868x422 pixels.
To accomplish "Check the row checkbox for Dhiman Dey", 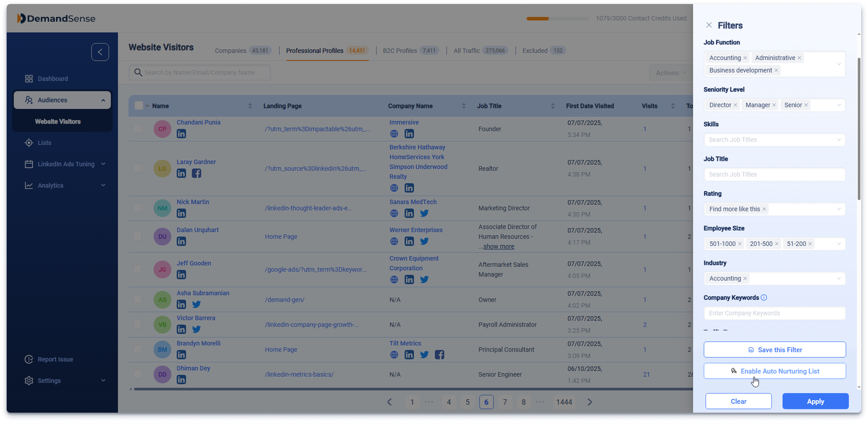I will point(138,374).
